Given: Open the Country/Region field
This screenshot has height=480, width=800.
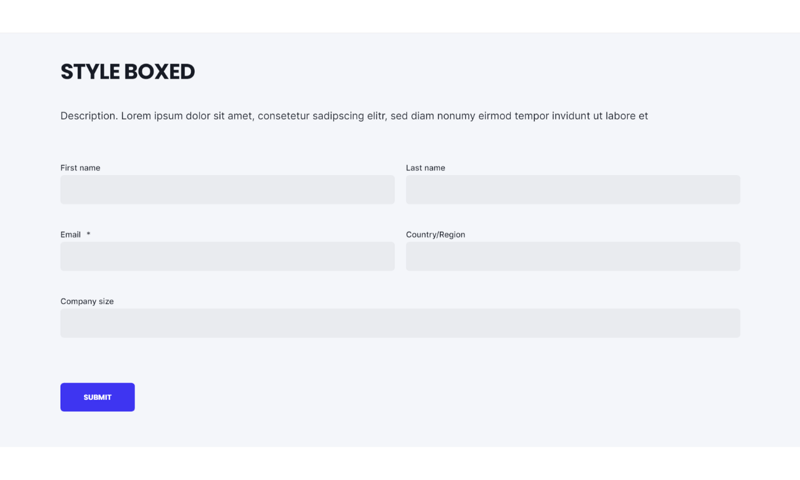Looking at the screenshot, I should [x=573, y=256].
